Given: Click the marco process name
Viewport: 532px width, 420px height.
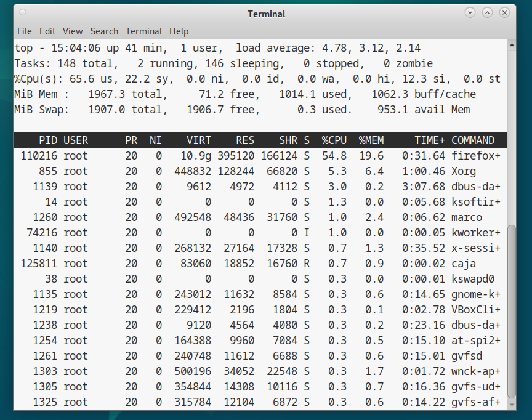Looking at the screenshot, I should [x=467, y=217].
